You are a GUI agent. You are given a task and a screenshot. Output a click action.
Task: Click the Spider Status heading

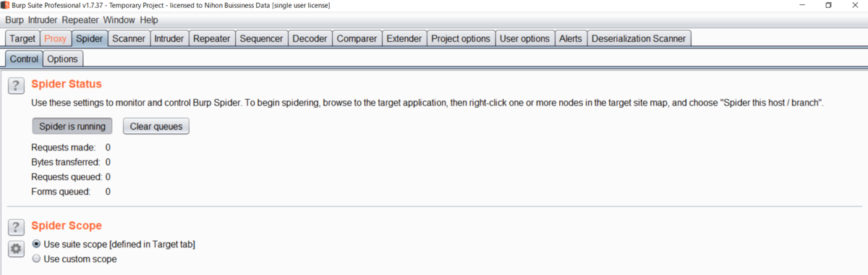[x=67, y=84]
